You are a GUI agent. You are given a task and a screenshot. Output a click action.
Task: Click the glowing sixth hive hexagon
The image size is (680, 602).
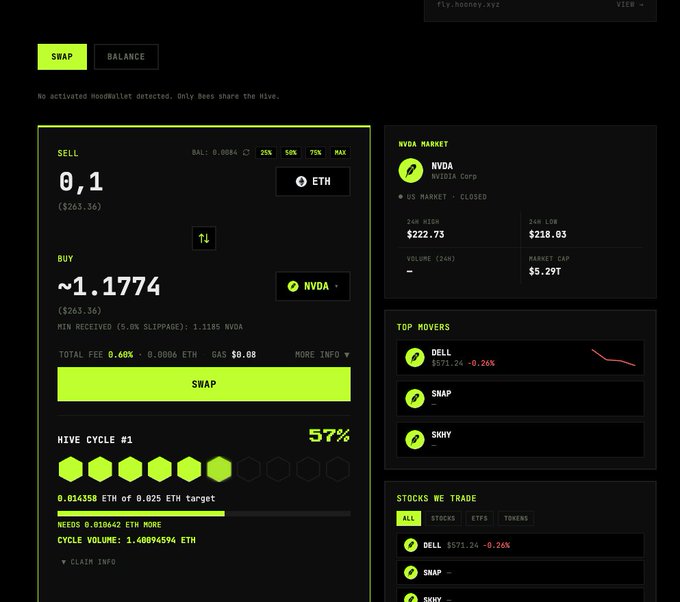click(x=219, y=469)
